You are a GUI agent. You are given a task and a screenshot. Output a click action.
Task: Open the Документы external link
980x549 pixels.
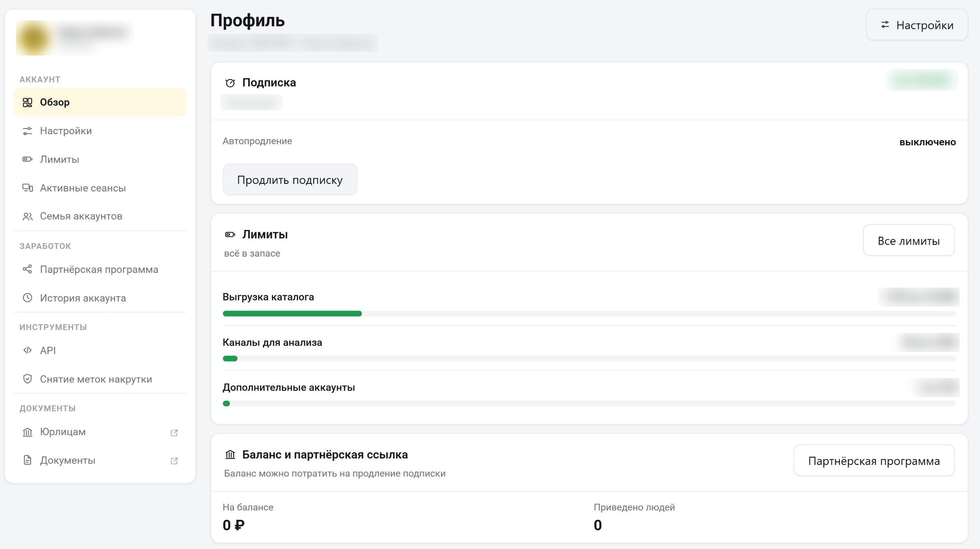pos(100,460)
